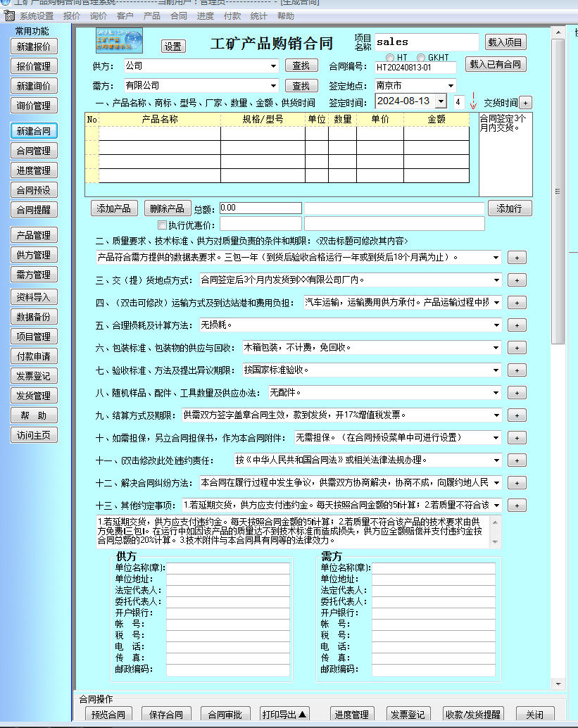Screen dimensions: 578x728
Task: Click the 载入已有合同 button
Action: [x=496, y=64]
